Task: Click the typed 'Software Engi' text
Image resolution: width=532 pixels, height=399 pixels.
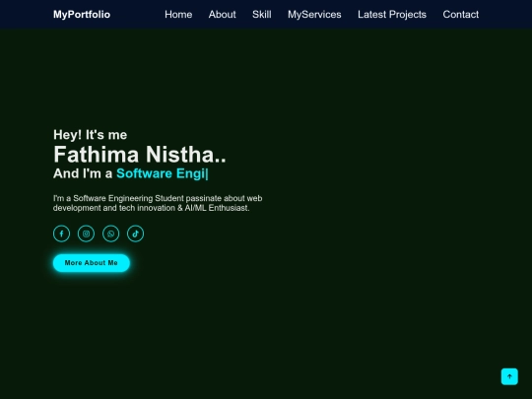Action: (x=161, y=173)
